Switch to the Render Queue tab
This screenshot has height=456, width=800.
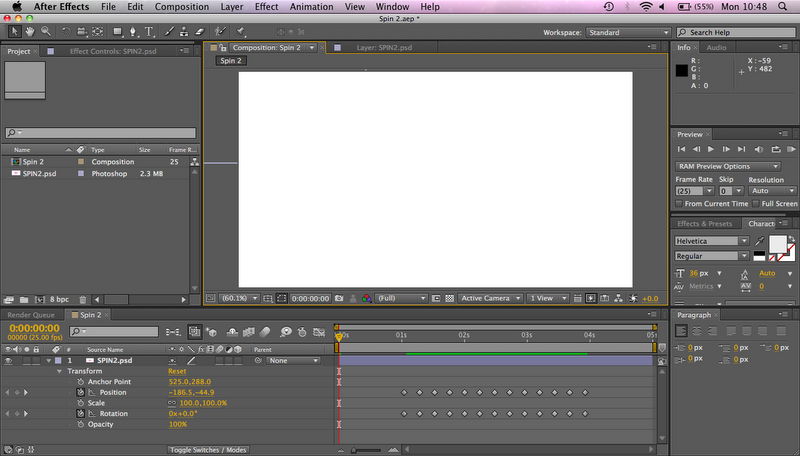point(31,315)
